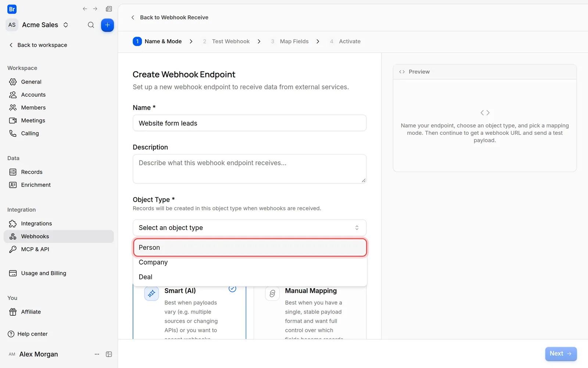Open Records data page
The width and height of the screenshot is (588, 368).
[x=59, y=172]
